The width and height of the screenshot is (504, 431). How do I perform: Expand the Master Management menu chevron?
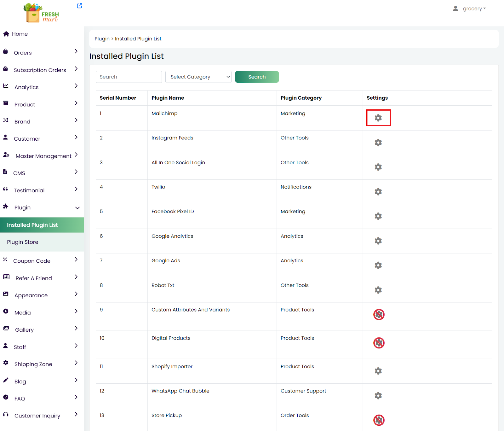click(x=76, y=154)
